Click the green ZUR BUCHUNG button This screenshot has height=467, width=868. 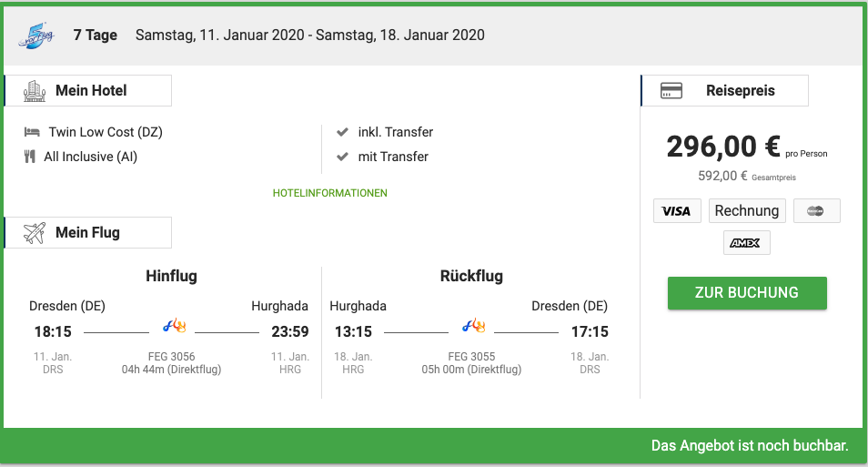pos(747,293)
